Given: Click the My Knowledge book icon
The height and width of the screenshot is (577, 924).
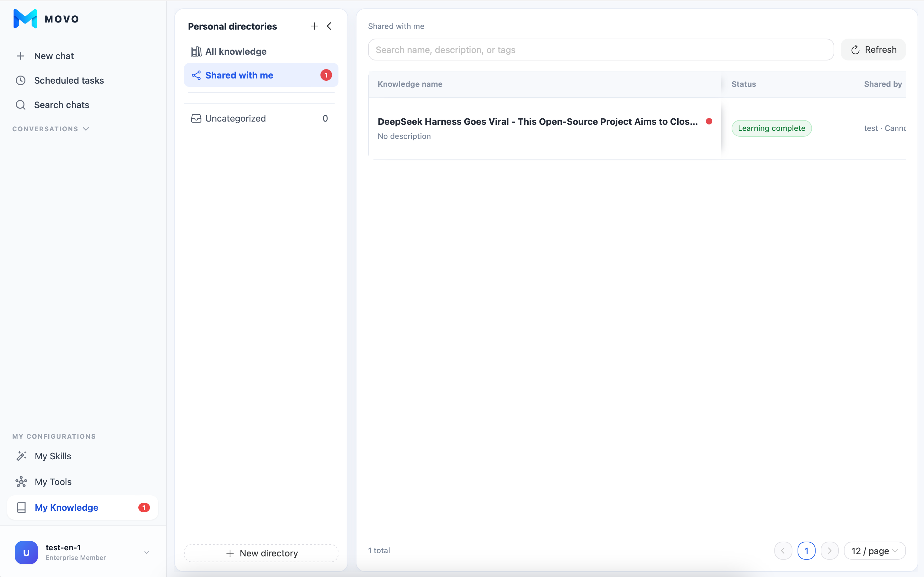Looking at the screenshot, I should pyautogui.click(x=21, y=507).
